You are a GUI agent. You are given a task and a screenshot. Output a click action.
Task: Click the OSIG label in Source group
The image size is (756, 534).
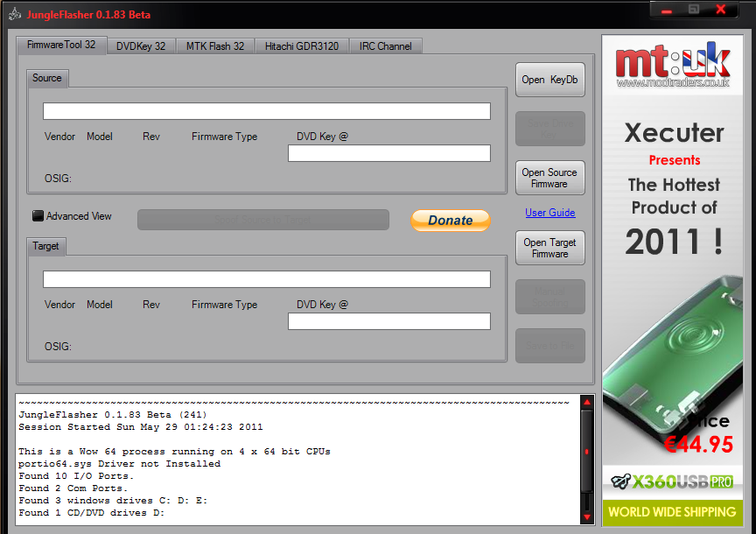pyautogui.click(x=58, y=179)
